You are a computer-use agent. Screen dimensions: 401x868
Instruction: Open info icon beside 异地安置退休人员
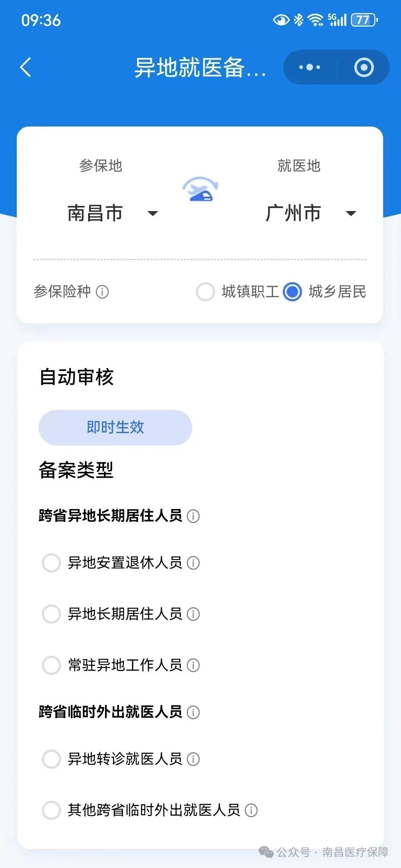coord(193,563)
